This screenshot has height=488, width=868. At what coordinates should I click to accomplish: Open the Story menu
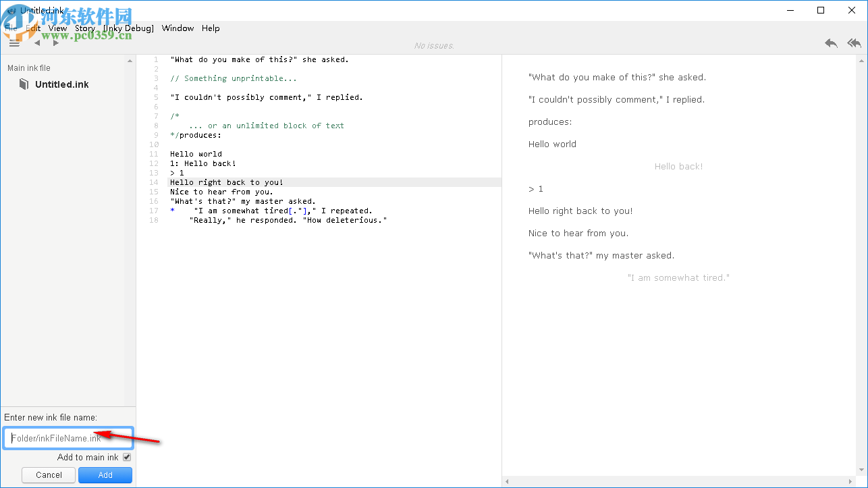click(85, 28)
